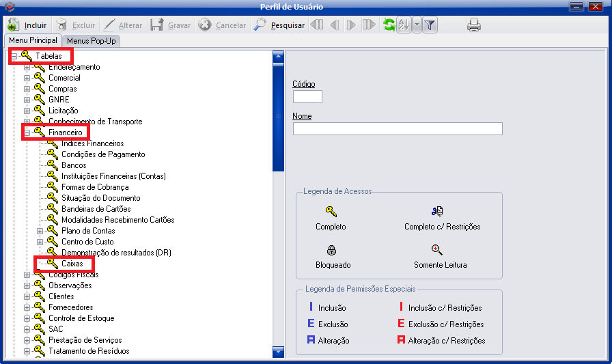Click the Incluir toolbar button
Image resolution: width=612 pixels, height=364 pixels.
coord(27,25)
